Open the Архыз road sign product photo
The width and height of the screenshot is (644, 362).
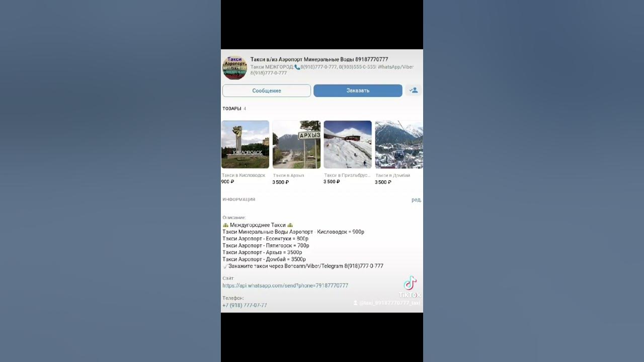296,144
